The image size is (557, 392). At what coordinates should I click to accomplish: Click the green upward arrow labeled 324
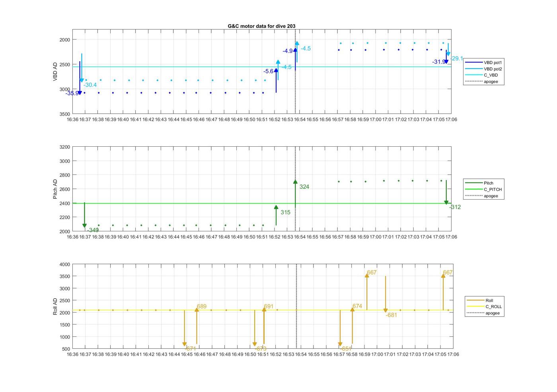(x=295, y=194)
